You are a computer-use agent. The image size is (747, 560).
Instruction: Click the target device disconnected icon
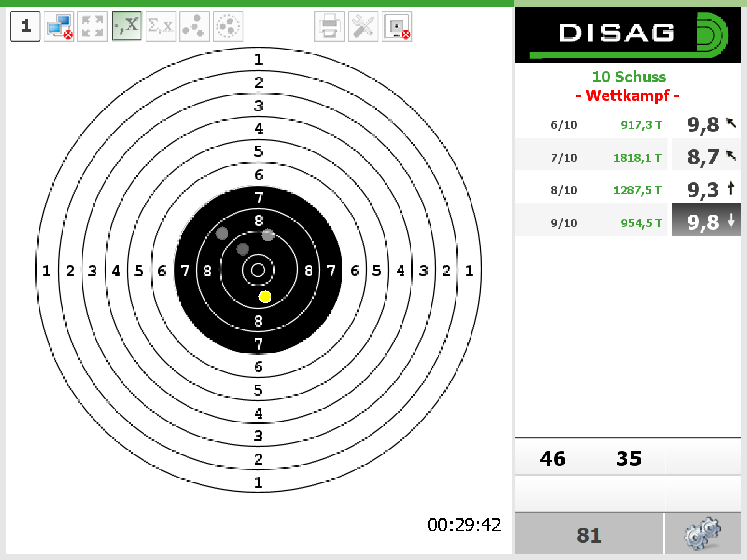(397, 26)
